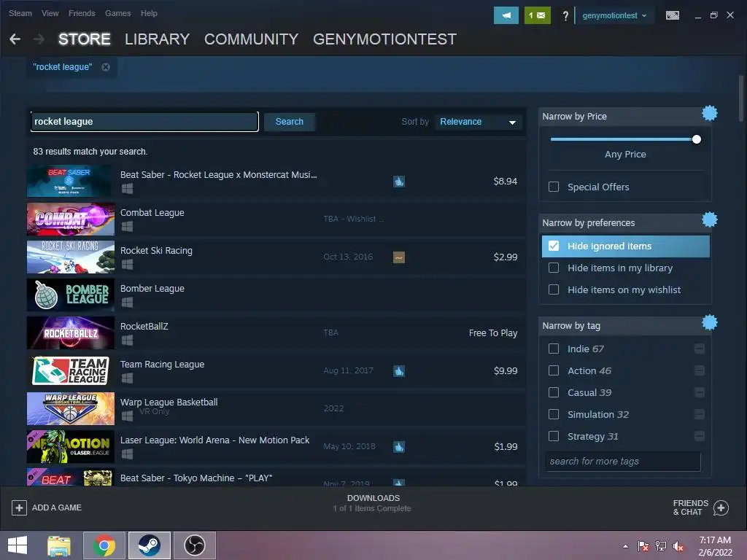Open Friends & Chat plus icon
Image resolution: width=747 pixels, height=560 pixels.
point(721,508)
